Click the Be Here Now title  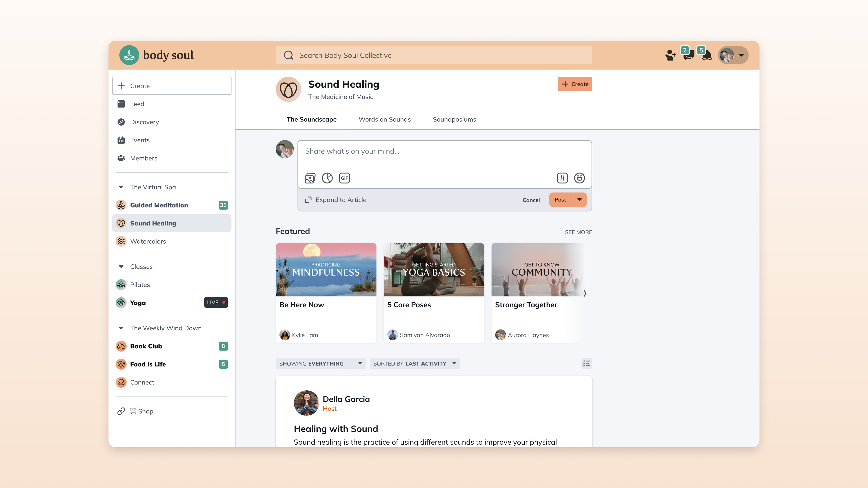[302, 305]
